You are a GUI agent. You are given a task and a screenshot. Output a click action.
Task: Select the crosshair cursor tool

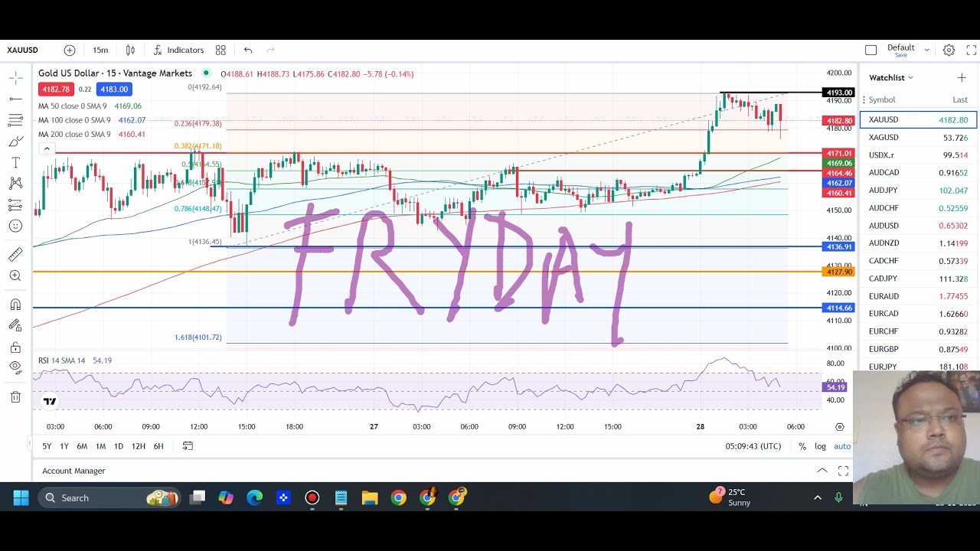15,78
